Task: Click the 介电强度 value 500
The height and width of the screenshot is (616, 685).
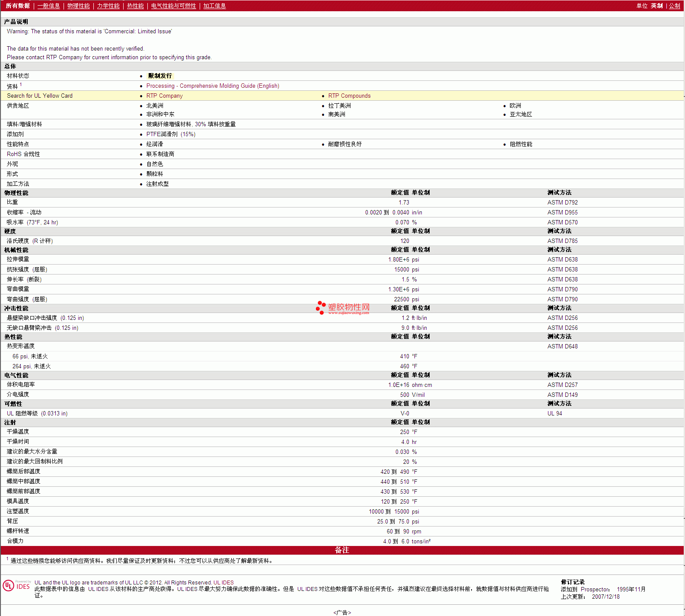Action: [x=405, y=395]
